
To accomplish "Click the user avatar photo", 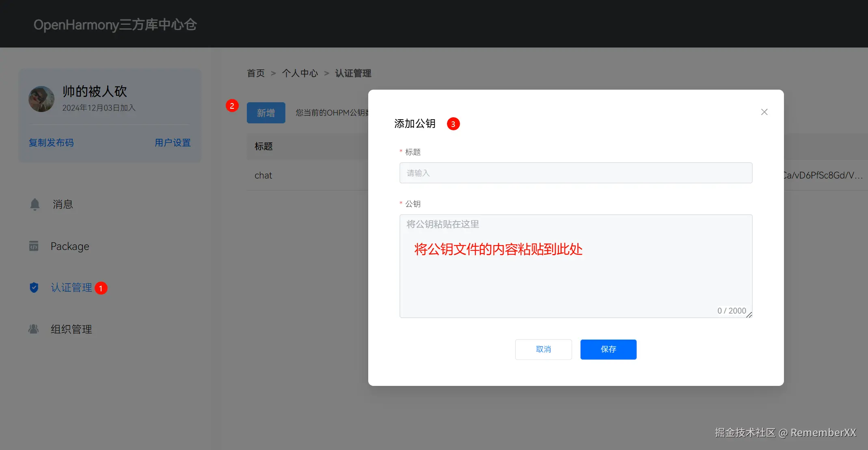I will coord(41,99).
